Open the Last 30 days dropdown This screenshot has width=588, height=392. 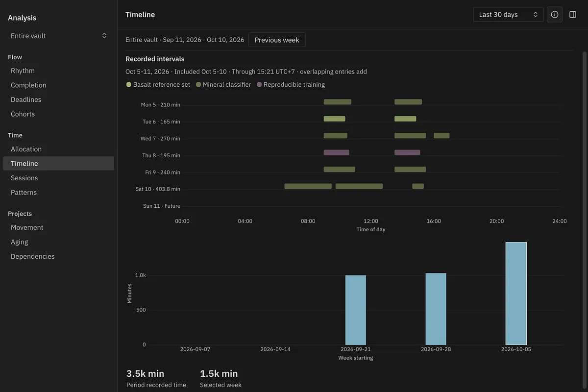pos(508,15)
